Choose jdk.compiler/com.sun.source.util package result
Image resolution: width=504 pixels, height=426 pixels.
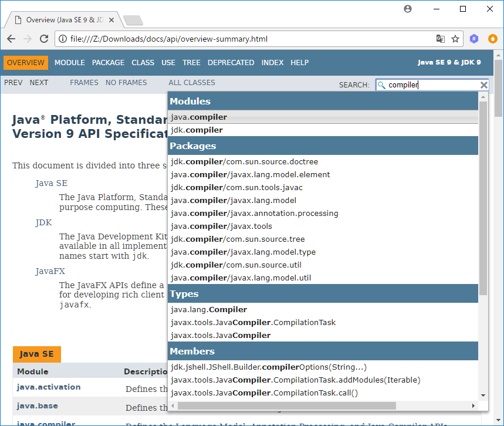point(323,265)
